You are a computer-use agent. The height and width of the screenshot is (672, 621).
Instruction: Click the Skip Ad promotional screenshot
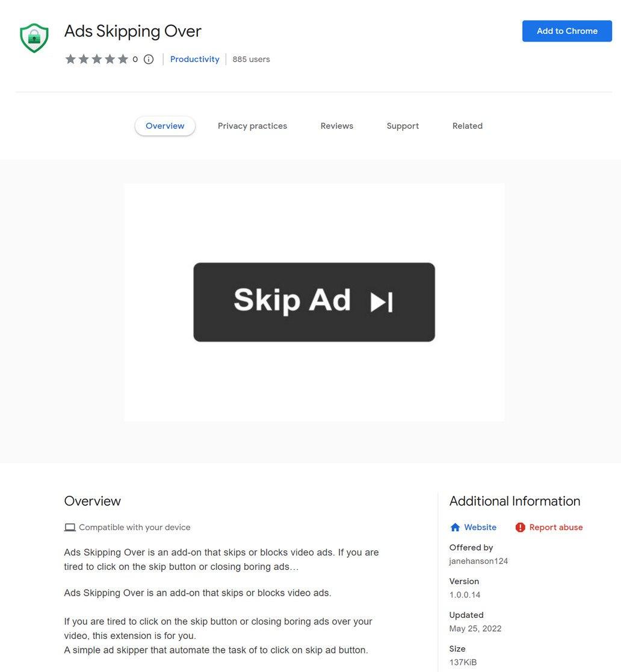coord(314,302)
